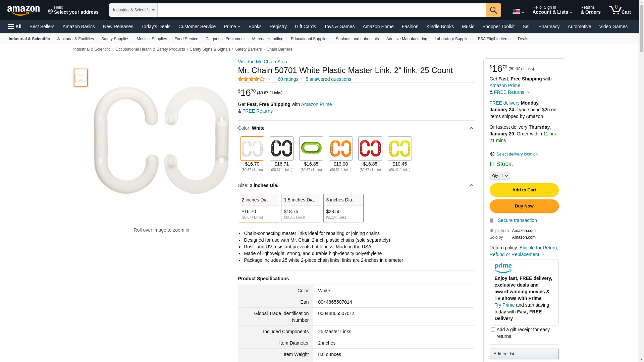Click the delivery location pin icon
Viewport: 644px width, 362px height.
(492, 154)
